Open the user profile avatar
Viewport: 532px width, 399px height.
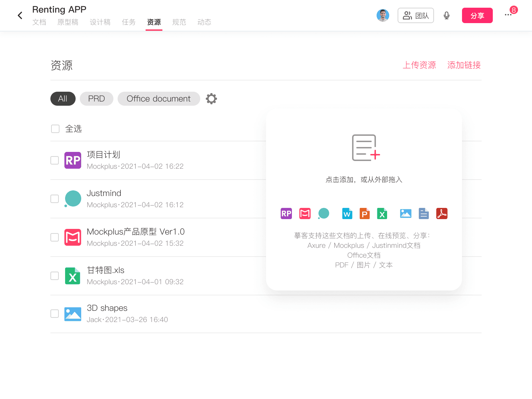tap(383, 15)
